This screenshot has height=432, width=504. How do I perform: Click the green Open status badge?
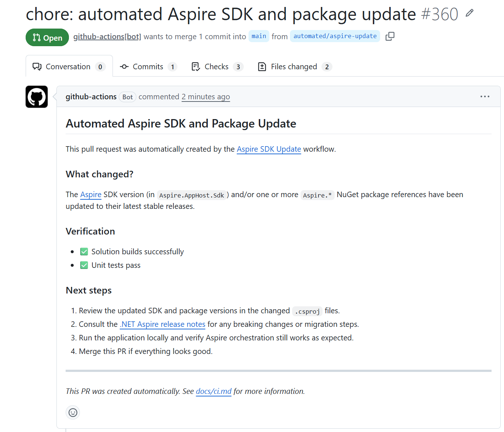pos(47,37)
